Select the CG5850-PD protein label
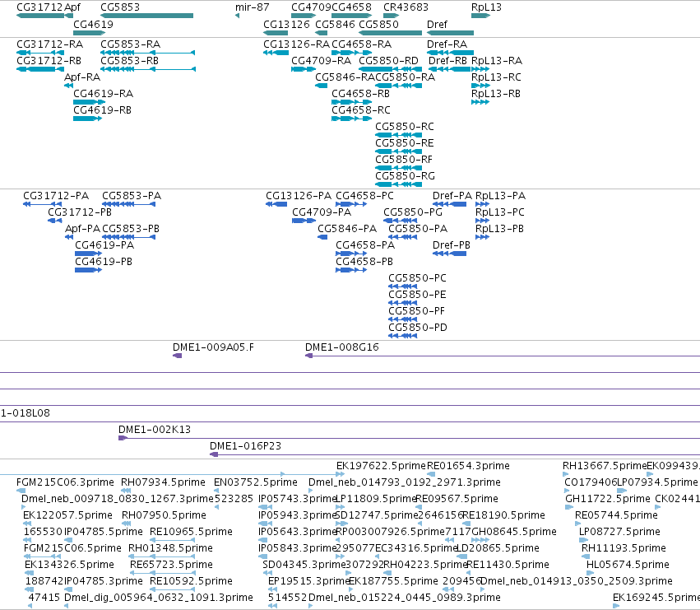The image size is (700, 610). pos(418,327)
